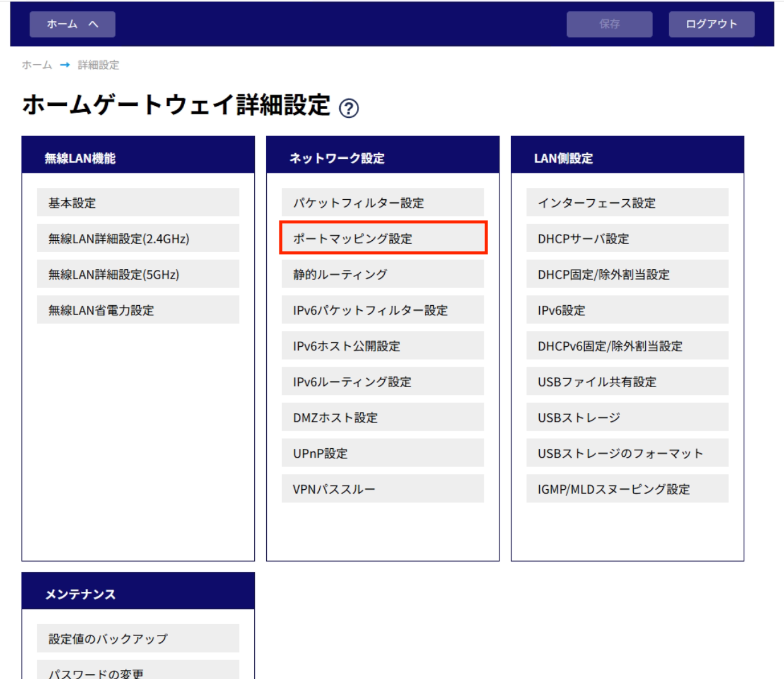
Task: Click the ネットワーク設定 panel header
Action: click(x=383, y=155)
